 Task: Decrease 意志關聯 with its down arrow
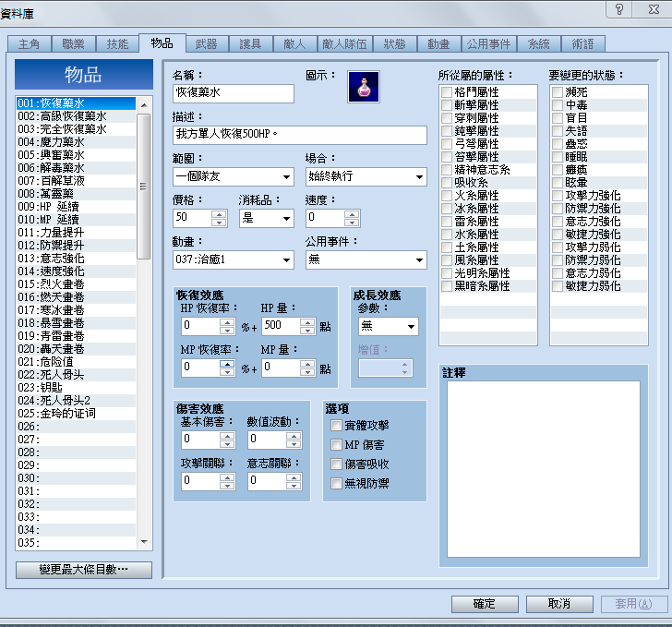coord(294,486)
